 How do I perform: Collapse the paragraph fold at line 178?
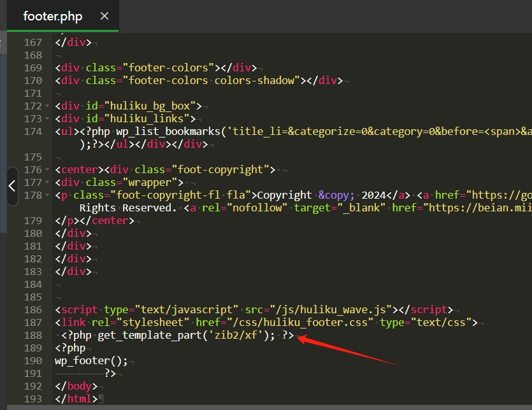47,195
